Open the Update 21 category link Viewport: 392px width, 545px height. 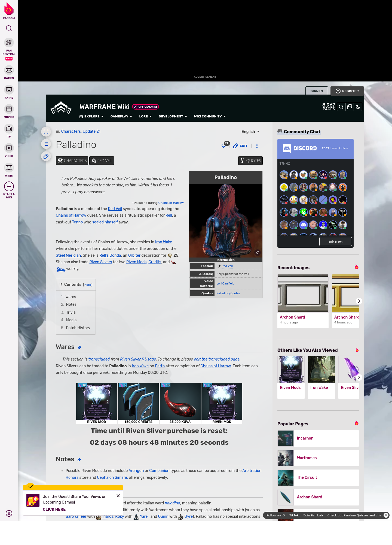pos(91,131)
